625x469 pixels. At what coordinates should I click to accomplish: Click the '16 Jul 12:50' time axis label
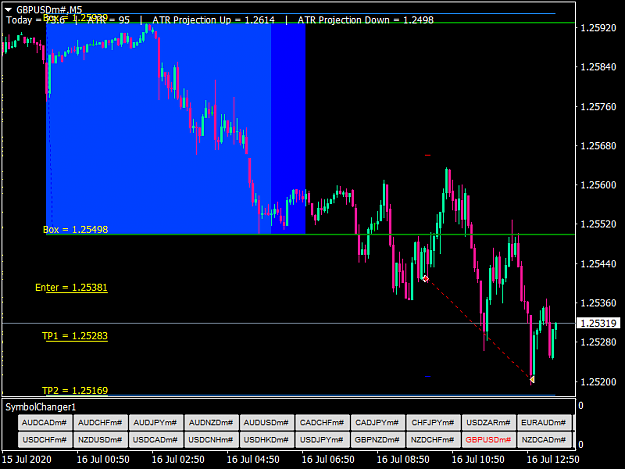click(553, 459)
